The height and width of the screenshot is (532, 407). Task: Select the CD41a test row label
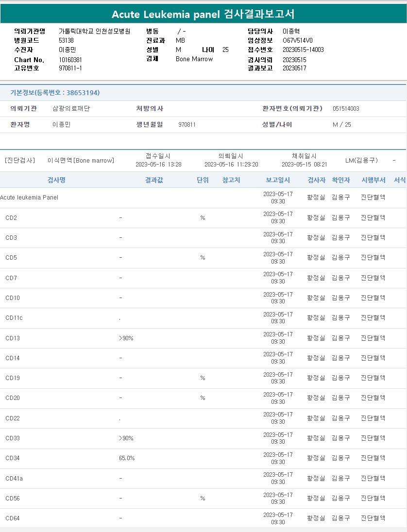pos(14,478)
